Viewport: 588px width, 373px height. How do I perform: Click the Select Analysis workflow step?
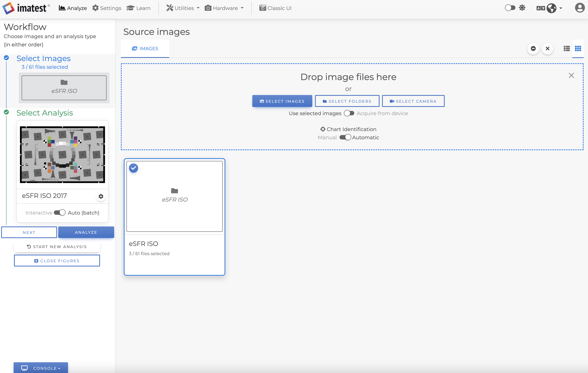coord(45,113)
